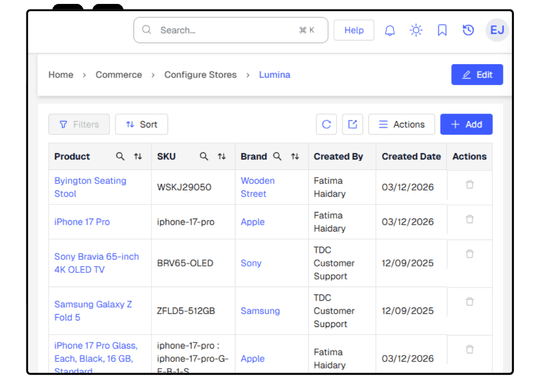Open EJ user avatar menu
The image size is (540, 384).
497,30
